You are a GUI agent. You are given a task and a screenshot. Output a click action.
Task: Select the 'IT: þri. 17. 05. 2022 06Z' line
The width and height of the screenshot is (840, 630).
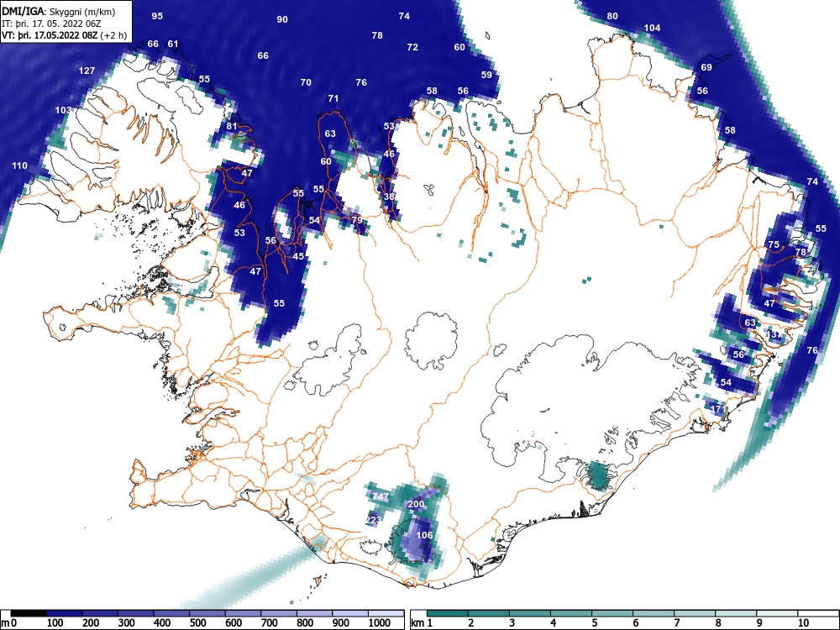52,24
